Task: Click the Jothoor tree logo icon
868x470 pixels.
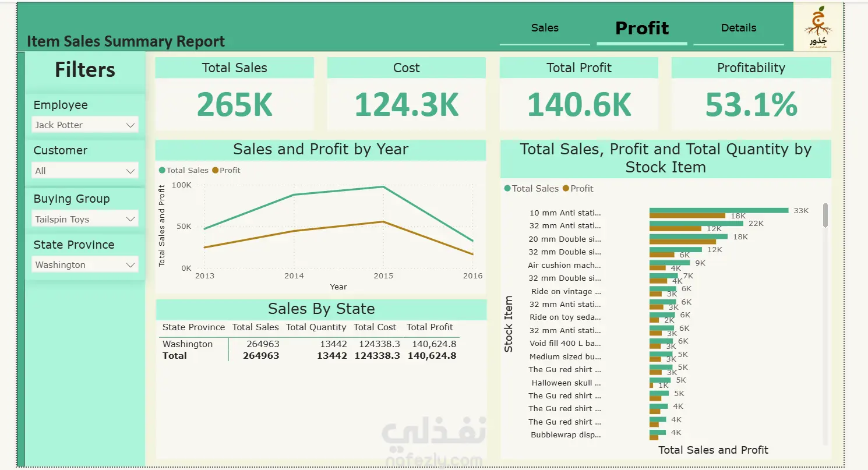Action: [818, 27]
